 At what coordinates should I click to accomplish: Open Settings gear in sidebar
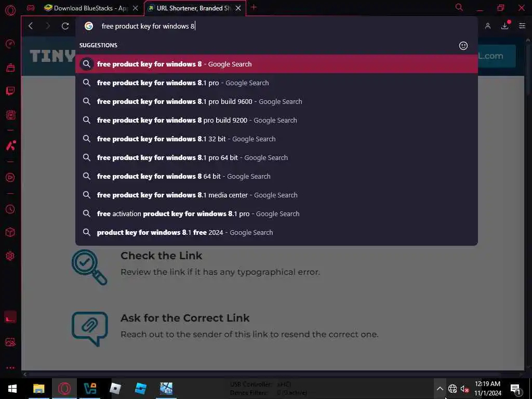pos(10,256)
